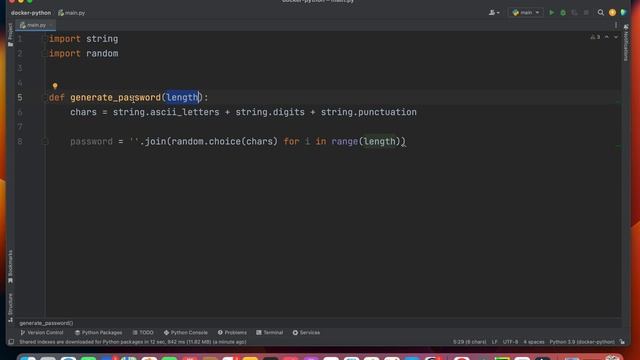Click the shared indexes status message
This screenshot has height=360, width=640.
click(133, 342)
